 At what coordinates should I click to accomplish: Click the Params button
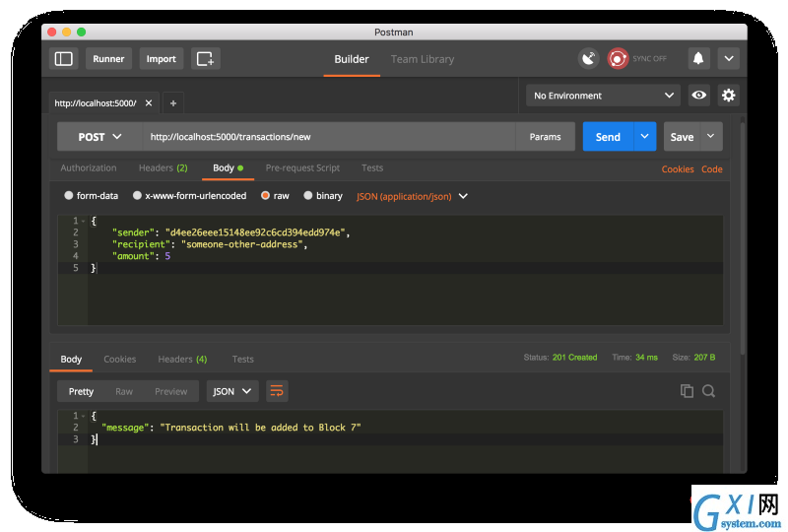(x=546, y=137)
